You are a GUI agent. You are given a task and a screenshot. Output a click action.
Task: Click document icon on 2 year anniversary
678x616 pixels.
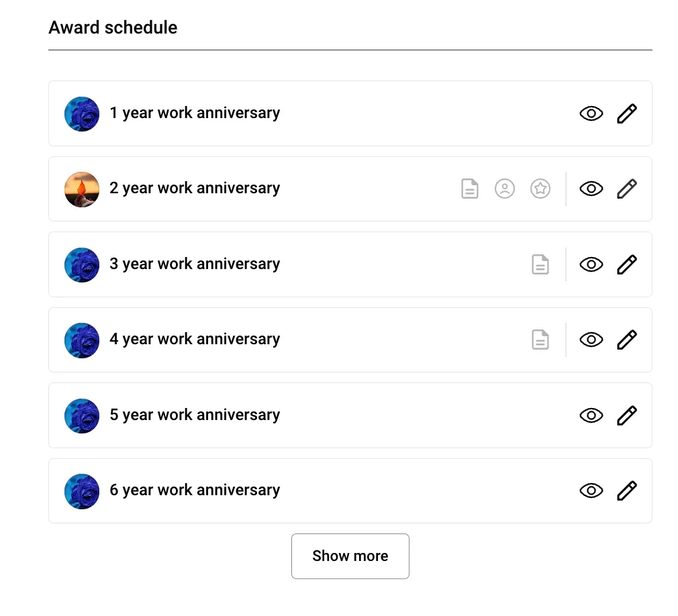(x=470, y=189)
